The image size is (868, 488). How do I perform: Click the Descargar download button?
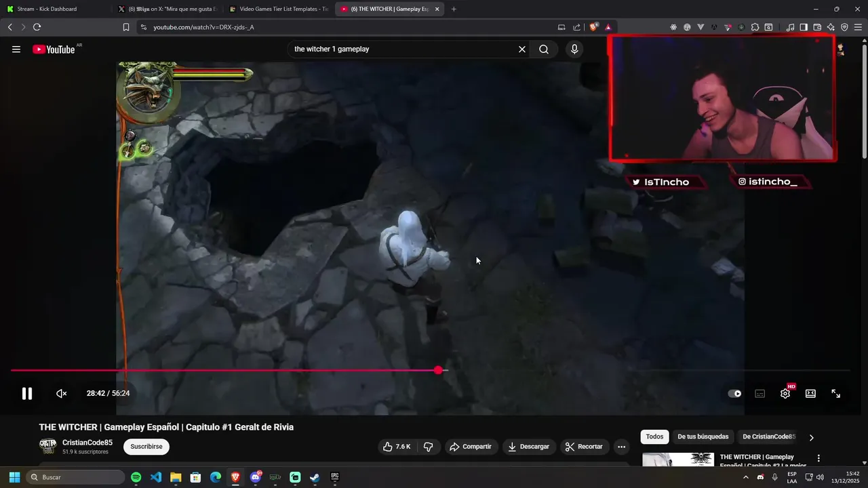tap(529, 447)
